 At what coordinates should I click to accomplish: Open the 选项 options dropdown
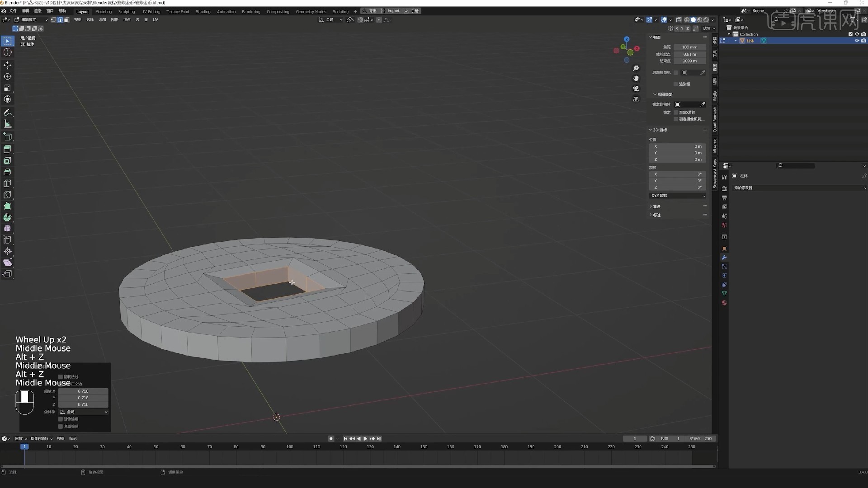(x=709, y=28)
